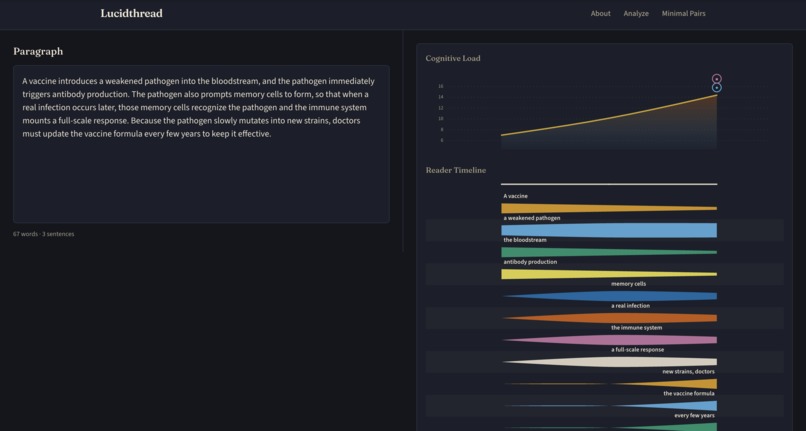Click the 'the vaccine formula' label
The width and height of the screenshot is (806, 431).
click(689, 393)
